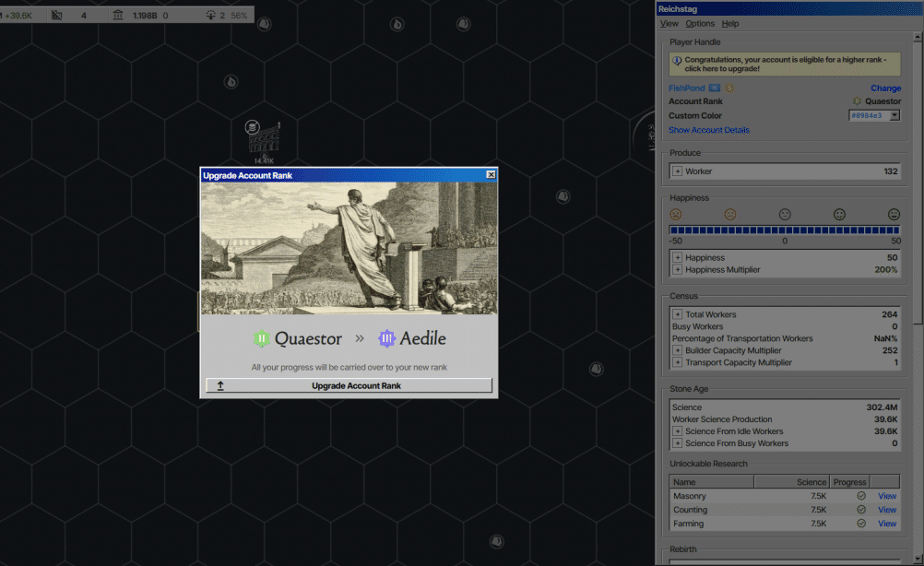Click the crossed-out building icon in top bar
Viewport: 924px width, 566px height.
(56, 15)
